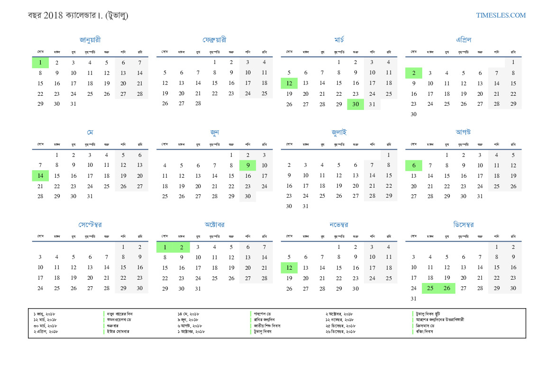The image size is (554, 392).
Task: Select the এপ্রিল month heading
Action: 463,40
